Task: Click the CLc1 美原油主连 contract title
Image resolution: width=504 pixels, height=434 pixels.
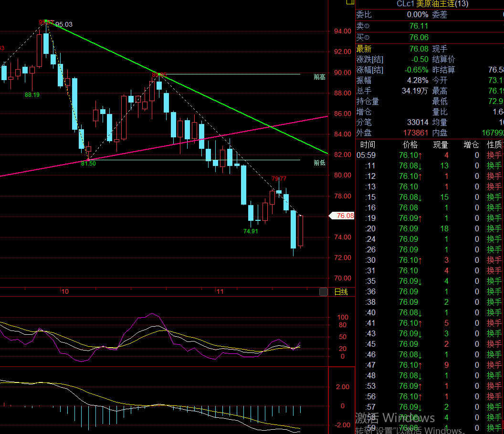Action: pos(432,4)
